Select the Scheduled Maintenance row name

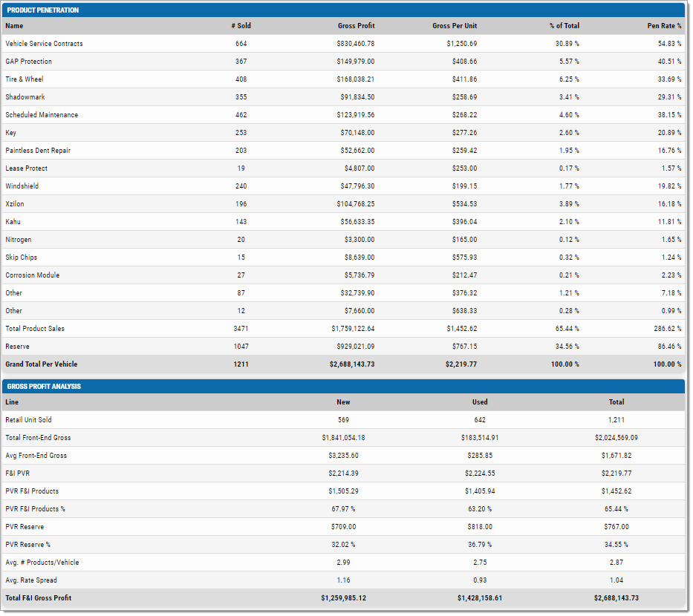(42, 115)
